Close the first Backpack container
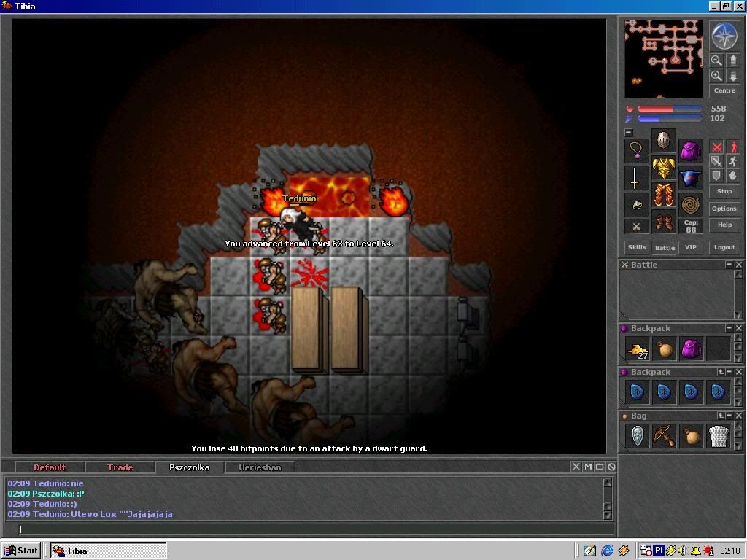This screenshot has width=747, height=560. (738, 328)
